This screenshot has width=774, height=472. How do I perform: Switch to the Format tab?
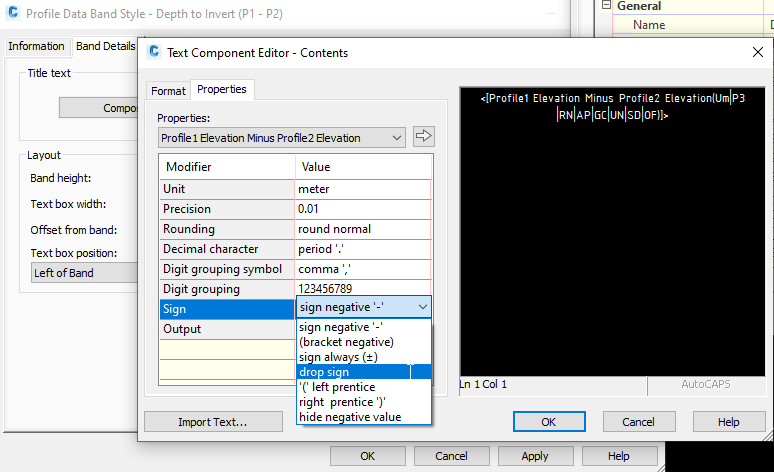[x=168, y=91]
